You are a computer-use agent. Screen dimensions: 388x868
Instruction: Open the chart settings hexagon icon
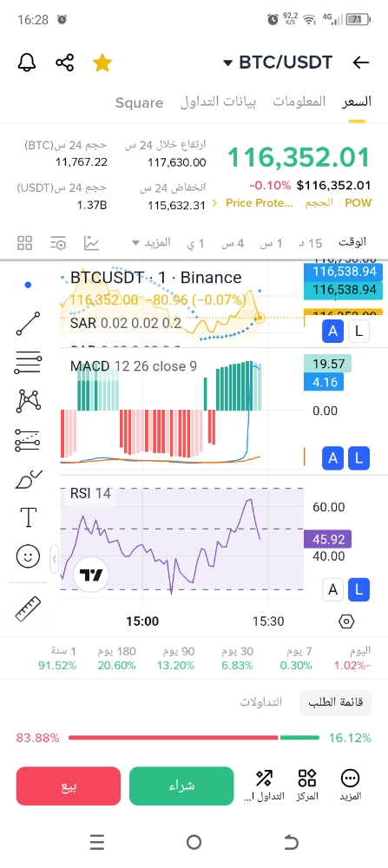point(346,621)
